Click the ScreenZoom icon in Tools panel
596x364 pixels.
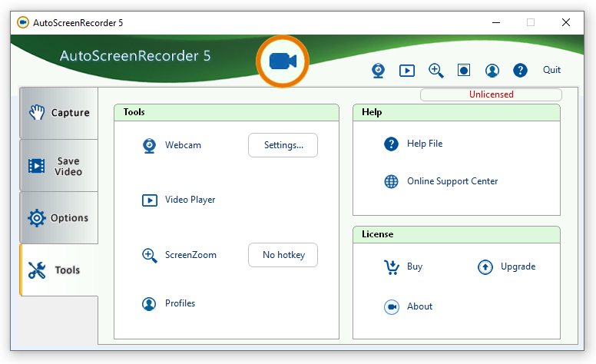(149, 255)
